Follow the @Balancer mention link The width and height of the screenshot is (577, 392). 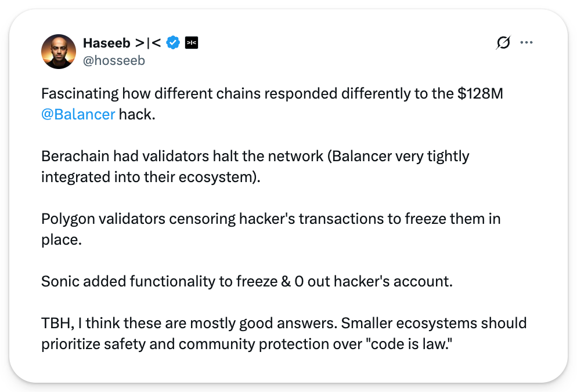pos(78,114)
